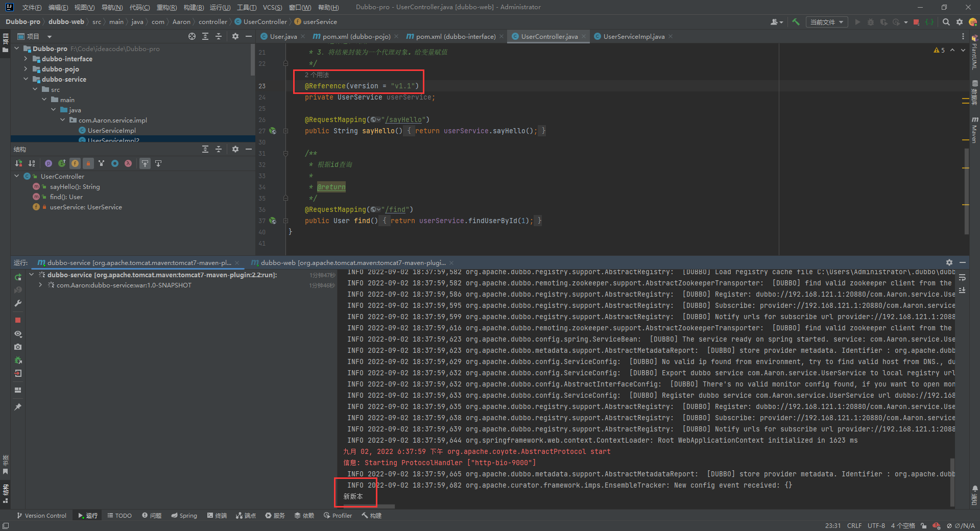Switch to the dubbo-web run tab
The image size is (980, 531).
tap(353, 262)
